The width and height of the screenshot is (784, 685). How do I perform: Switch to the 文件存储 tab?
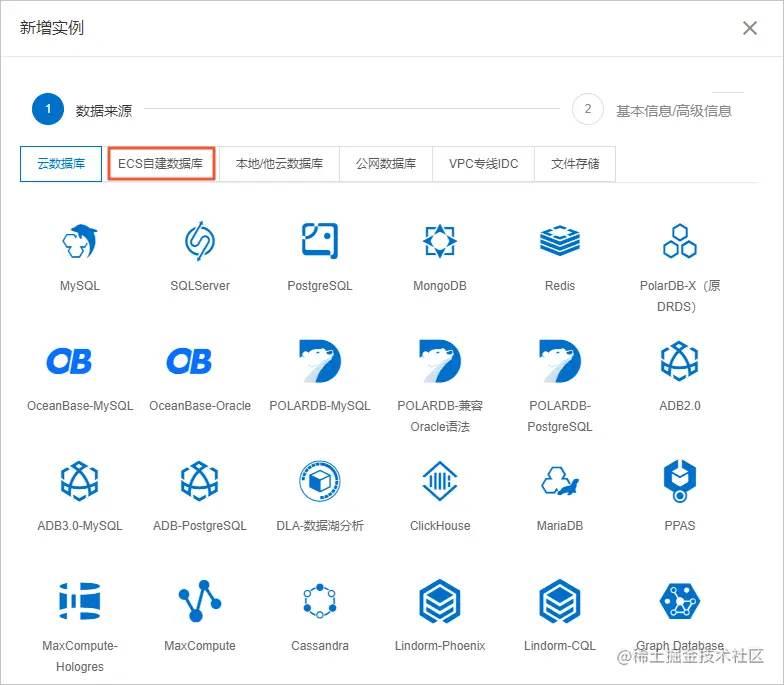pyautogui.click(x=575, y=164)
